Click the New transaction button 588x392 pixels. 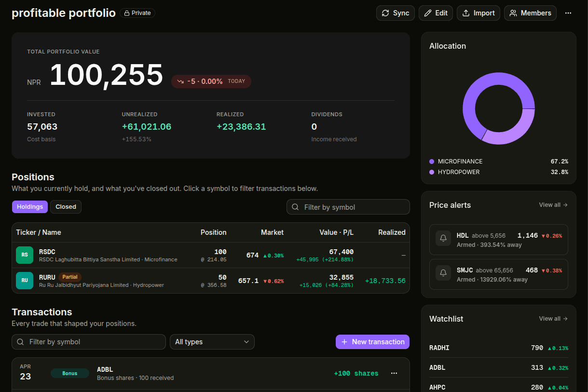tap(372, 342)
